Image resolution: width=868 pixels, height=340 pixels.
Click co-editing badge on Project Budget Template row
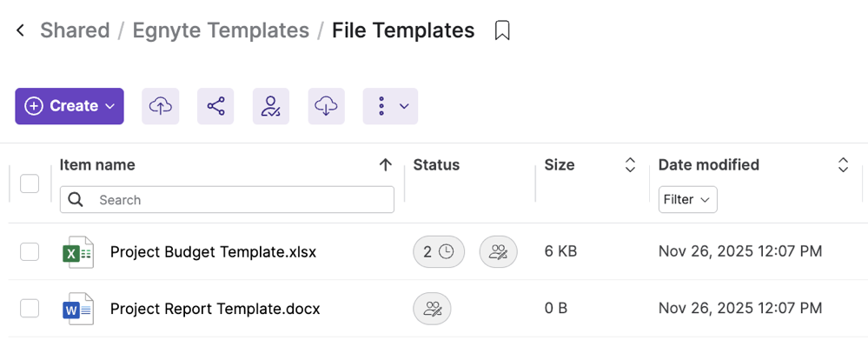click(498, 252)
